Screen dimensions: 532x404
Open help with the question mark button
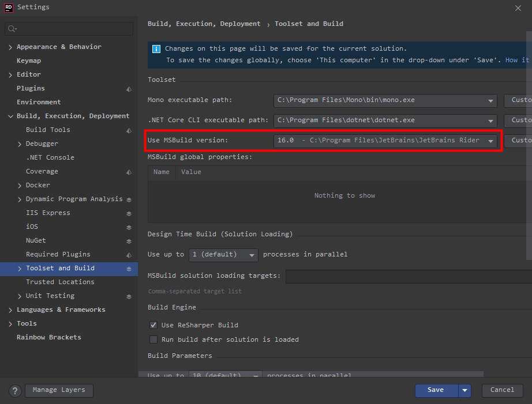pyautogui.click(x=15, y=391)
